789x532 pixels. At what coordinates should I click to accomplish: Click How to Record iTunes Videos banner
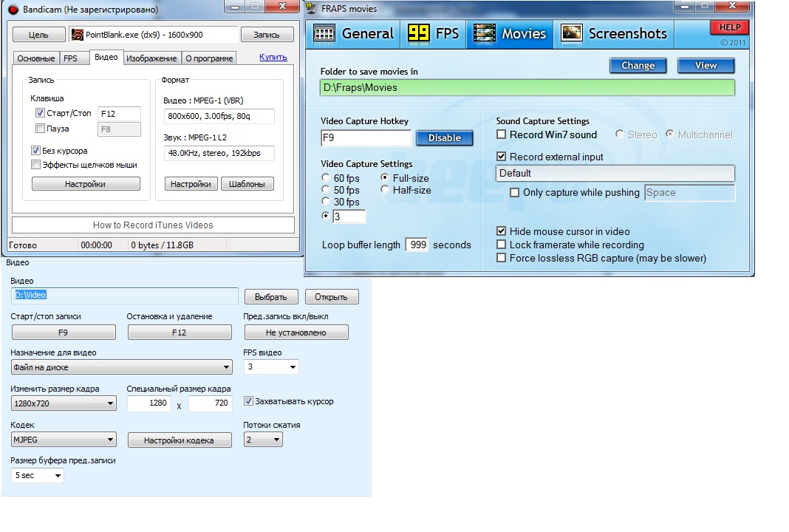(153, 225)
